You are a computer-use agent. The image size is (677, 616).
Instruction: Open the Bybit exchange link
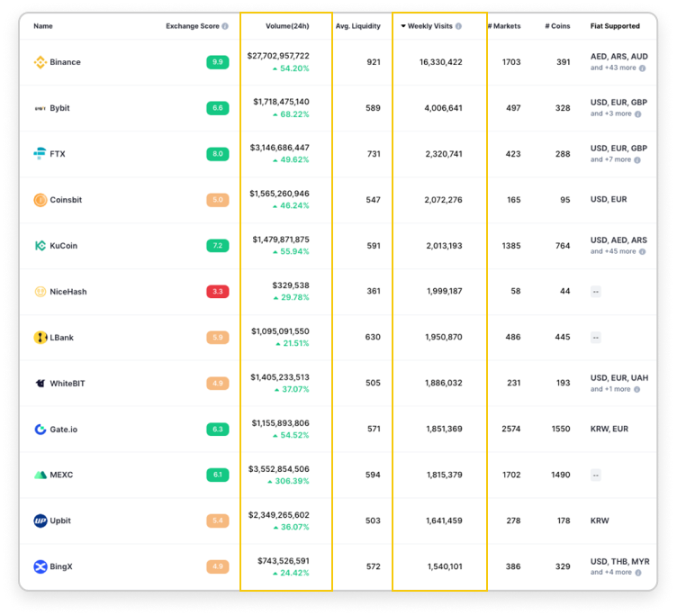[x=59, y=108]
